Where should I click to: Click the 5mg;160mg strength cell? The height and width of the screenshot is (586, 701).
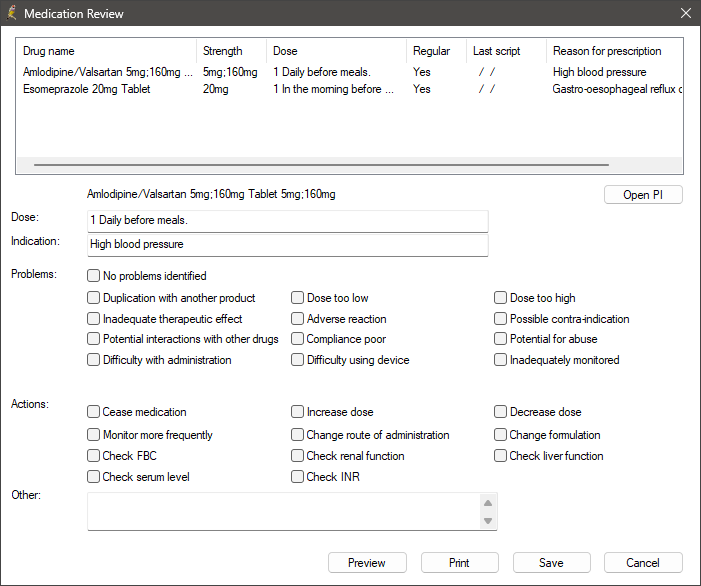coord(230,72)
